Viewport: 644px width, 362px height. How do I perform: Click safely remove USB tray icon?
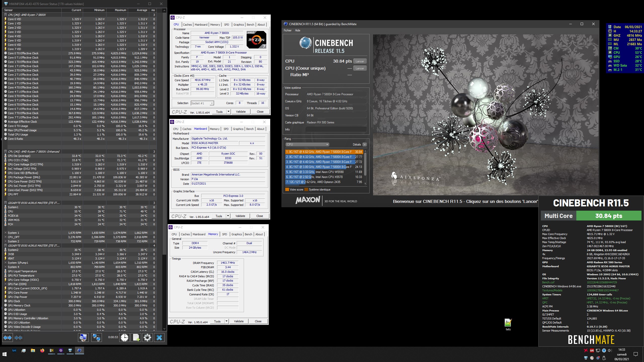click(604, 358)
